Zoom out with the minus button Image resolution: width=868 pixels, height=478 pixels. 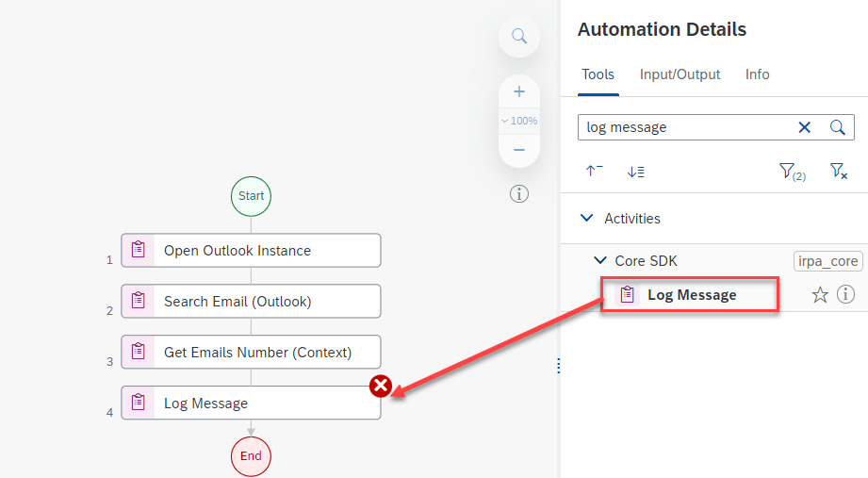(518, 150)
